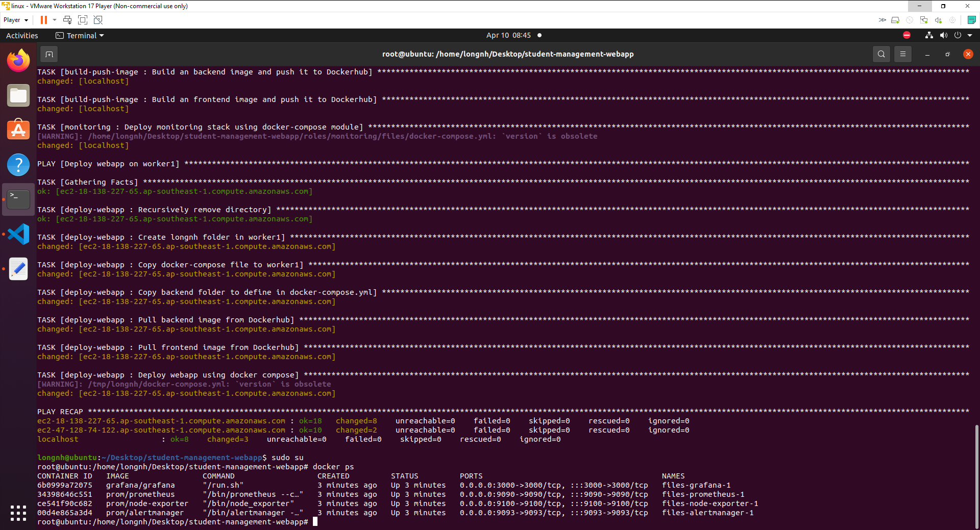Click container ID 6b0999a72075
The width and height of the screenshot is (980, 530).
click(x=65, y=485)
